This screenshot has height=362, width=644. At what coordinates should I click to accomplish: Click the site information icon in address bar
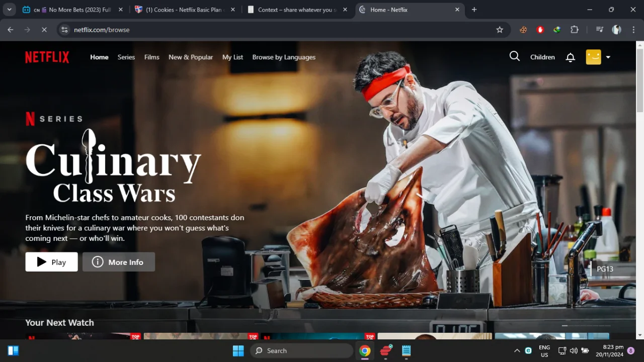click(64, 30)
